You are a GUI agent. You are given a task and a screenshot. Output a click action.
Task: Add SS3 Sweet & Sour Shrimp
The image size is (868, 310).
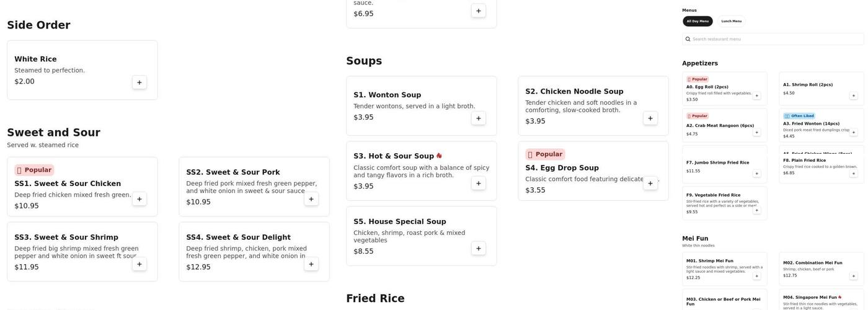click(139, 264)
